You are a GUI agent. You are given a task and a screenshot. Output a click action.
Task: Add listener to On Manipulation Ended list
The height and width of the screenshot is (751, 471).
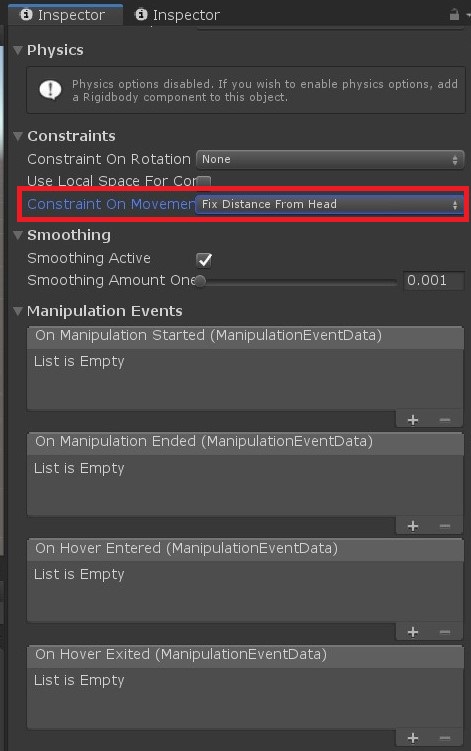click(413, 526)
